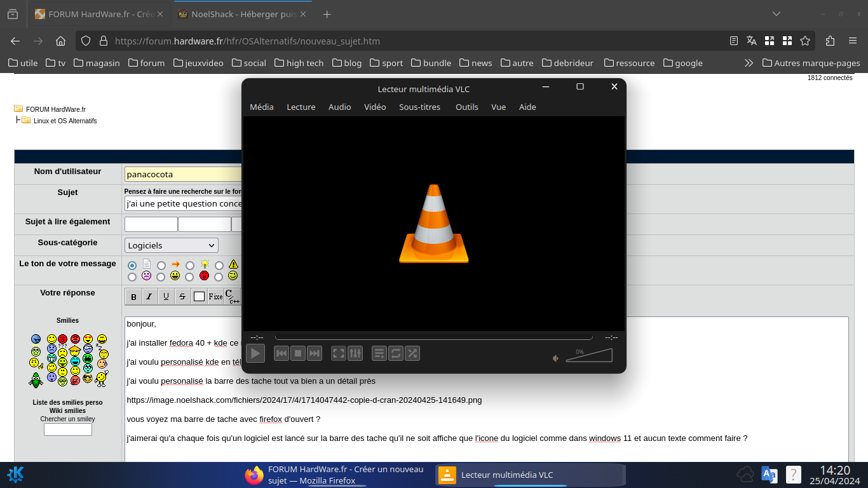
Task: Open VLC extended settings equalizer icon
Action: (x=355, y=353)
